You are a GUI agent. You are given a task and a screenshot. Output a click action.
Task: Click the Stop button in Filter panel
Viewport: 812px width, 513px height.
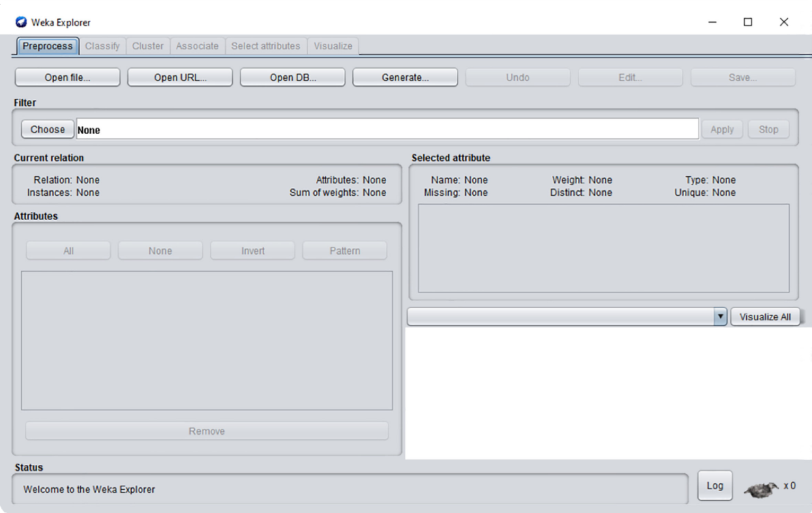tap(768, 130)
